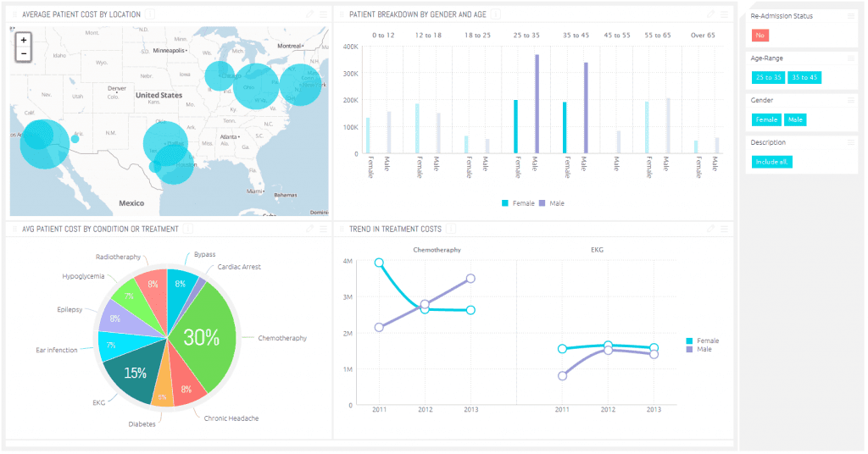
Task: Open info icon for Patient Breakdown widget
Action: point(495,14)
